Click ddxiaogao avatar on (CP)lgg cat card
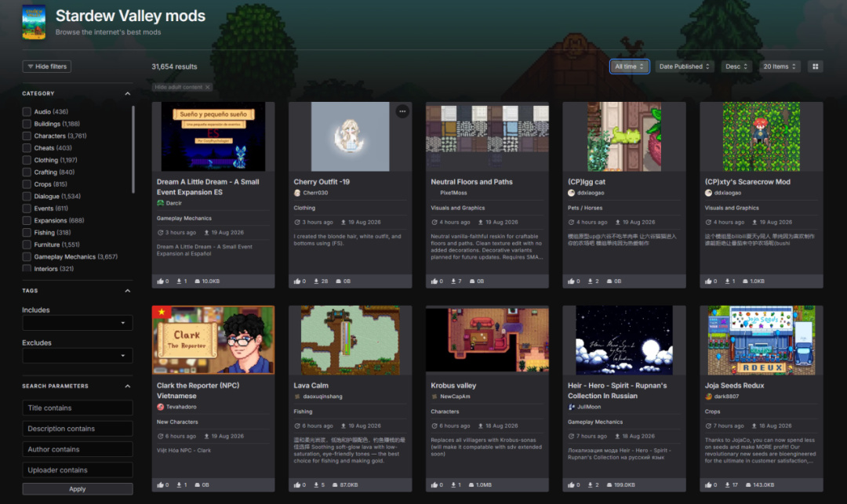 [571, 193]
